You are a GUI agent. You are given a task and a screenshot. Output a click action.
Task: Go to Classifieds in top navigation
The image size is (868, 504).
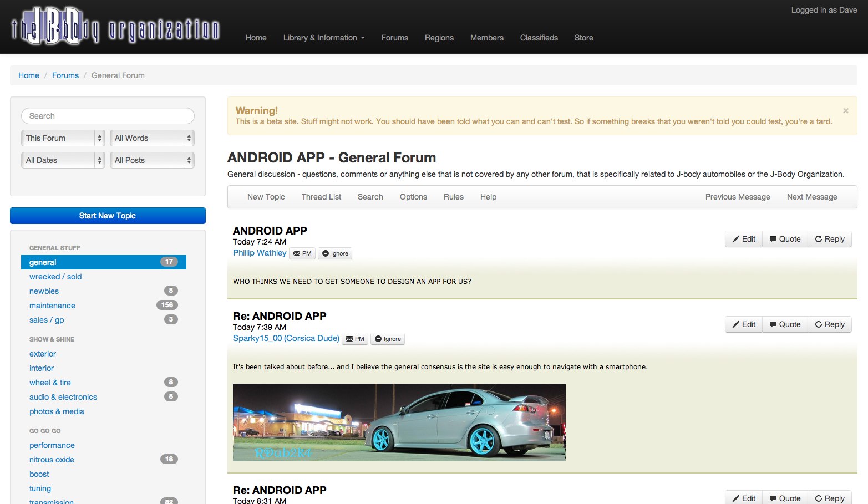pos(539,38)
